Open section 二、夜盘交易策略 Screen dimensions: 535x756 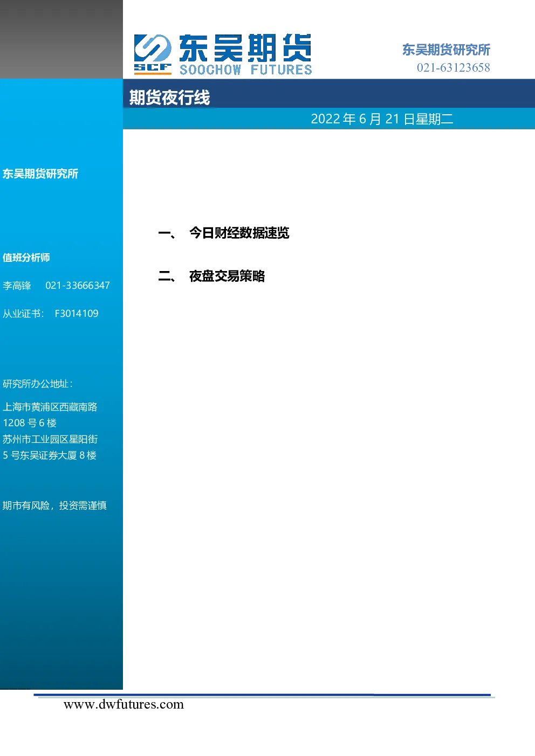coord(211,276)
